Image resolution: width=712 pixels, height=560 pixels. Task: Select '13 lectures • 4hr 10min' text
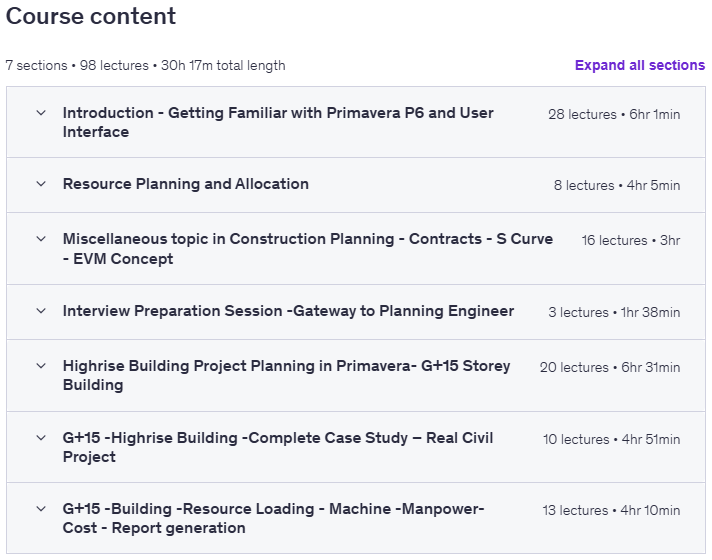(x=611, y=510)
